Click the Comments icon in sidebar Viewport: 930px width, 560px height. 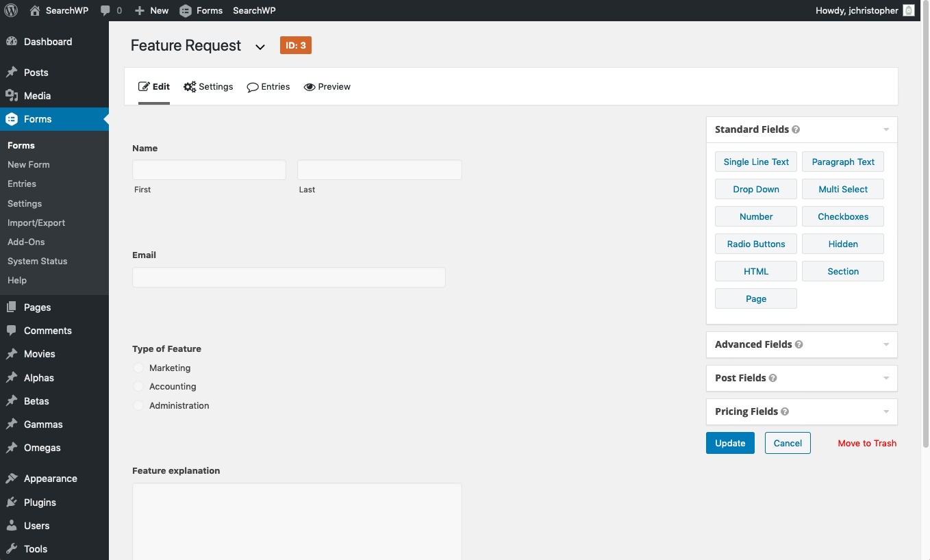12,331
